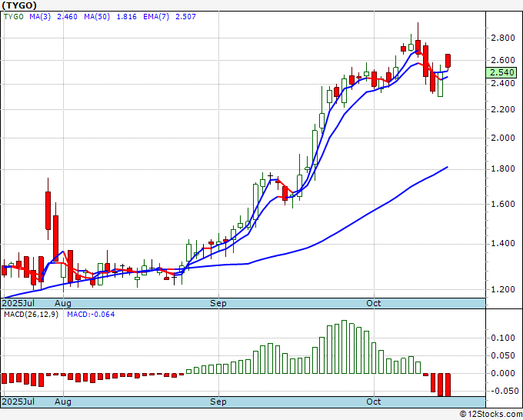Viewport: 523px width, 420px height.
Task: Click the Oct label on price chart axis
Action: point(374,303)
